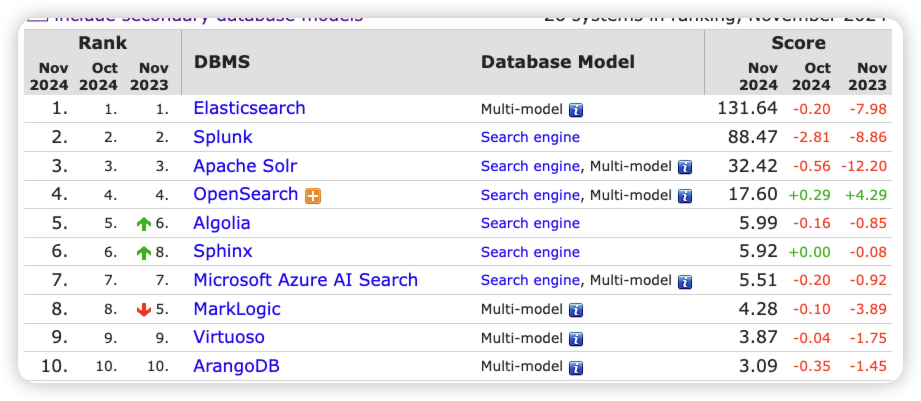Click the Apache Solr score 32.42
This screenshot has width=921, height=401.
753,166
